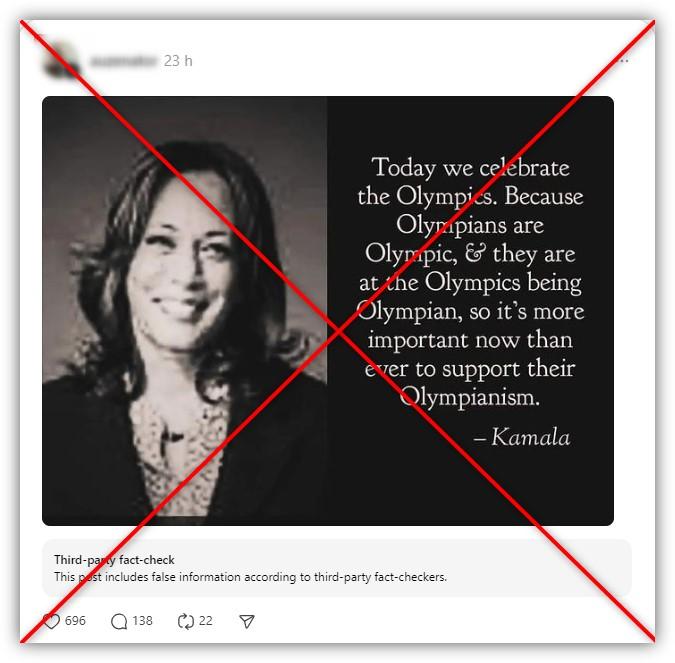View the 696 likes count
This screenshot has height=663, width=675.
click(x=75, y=621)
